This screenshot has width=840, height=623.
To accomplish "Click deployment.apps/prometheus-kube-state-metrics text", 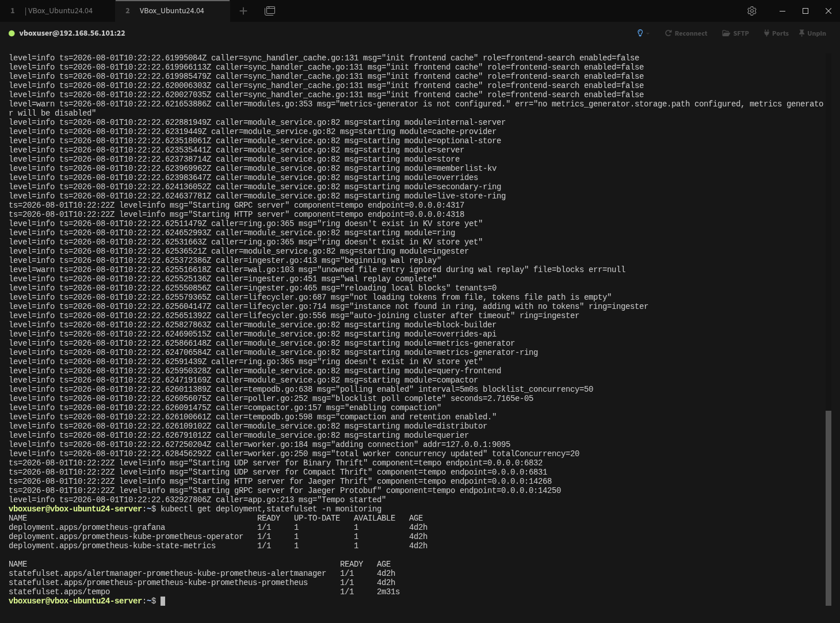I will 112,546.
